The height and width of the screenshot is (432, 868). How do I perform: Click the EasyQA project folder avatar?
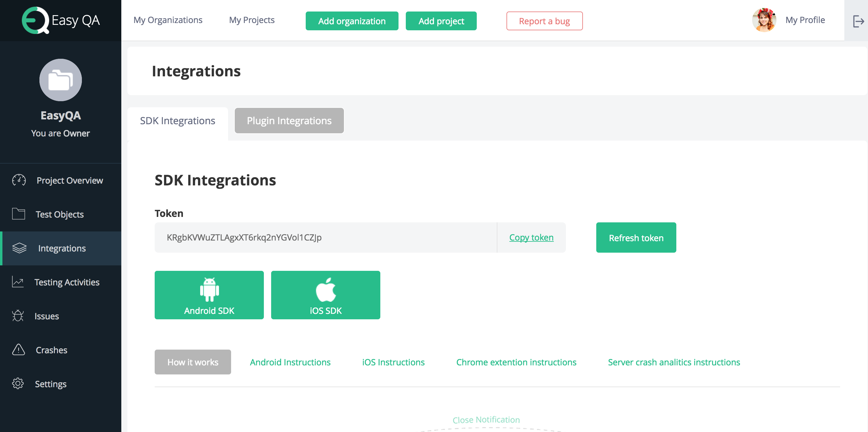click(x=61, y=80)
